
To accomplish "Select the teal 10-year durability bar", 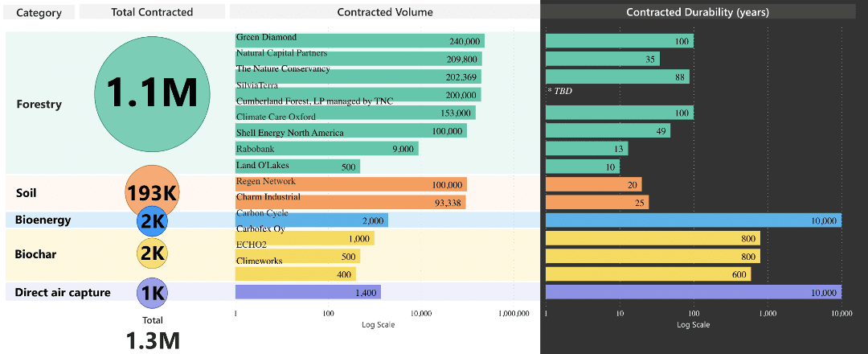I will 583,167.
